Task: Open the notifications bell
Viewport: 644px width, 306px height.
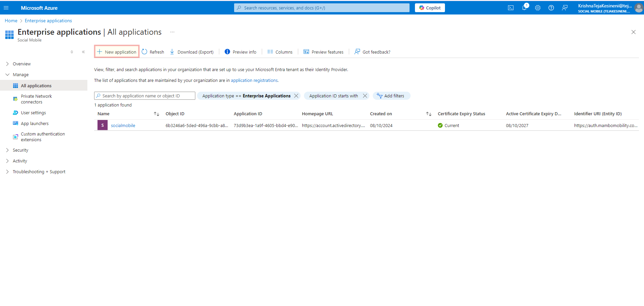Action: [524, 8]
